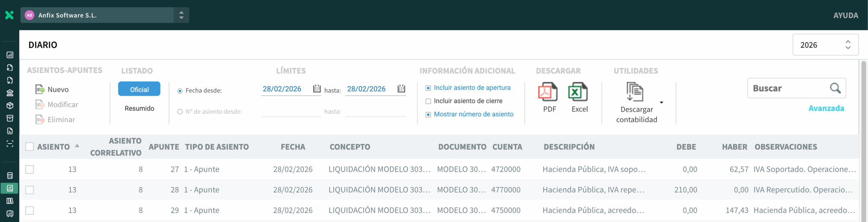Screen dimensions: 868x222
Task: Open the Avanzada search link
Action: coord(826,108)
